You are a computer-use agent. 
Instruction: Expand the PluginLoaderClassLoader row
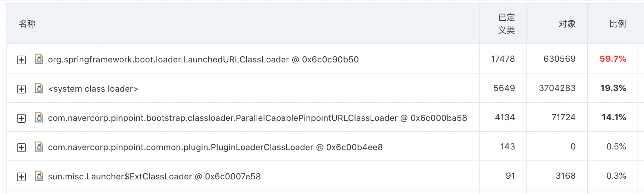click(x=21, y=147)
